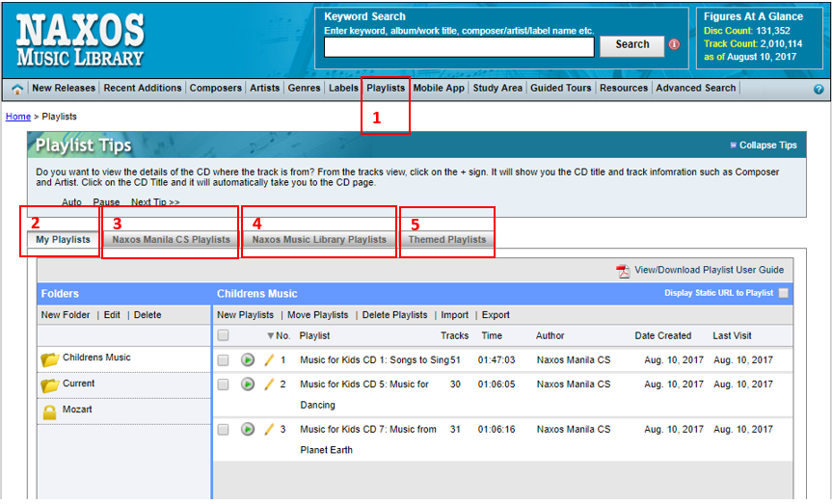Viewport: 832px width, 504px height.
Task: Click the help question mark icon
Action: (819, 89)
